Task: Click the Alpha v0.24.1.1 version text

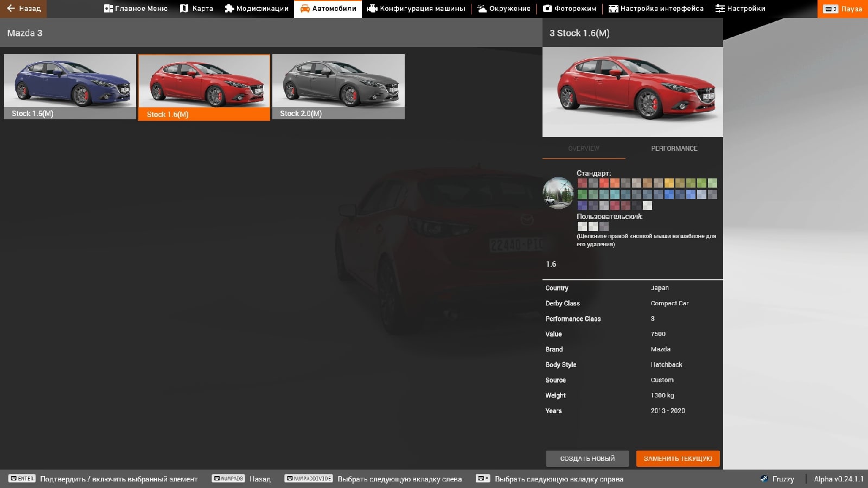Action: [x=839, y=479]
